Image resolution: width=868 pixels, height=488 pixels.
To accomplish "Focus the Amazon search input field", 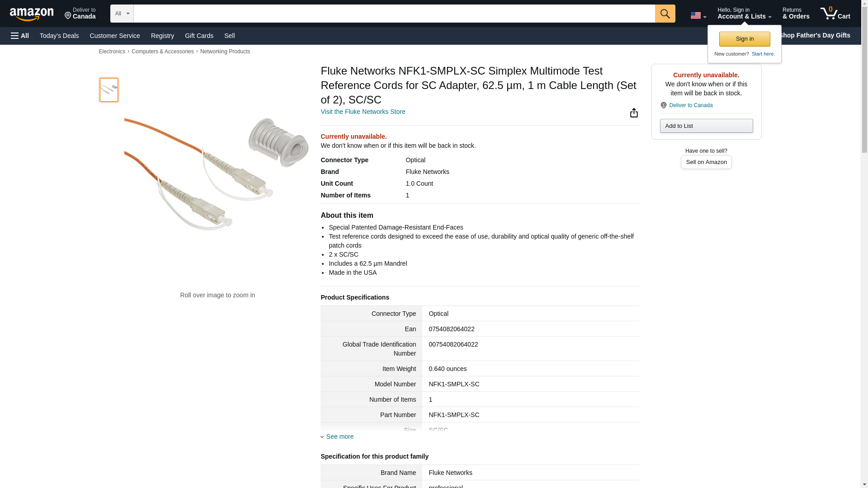I will pyautogui.click(x=394, y=14).
